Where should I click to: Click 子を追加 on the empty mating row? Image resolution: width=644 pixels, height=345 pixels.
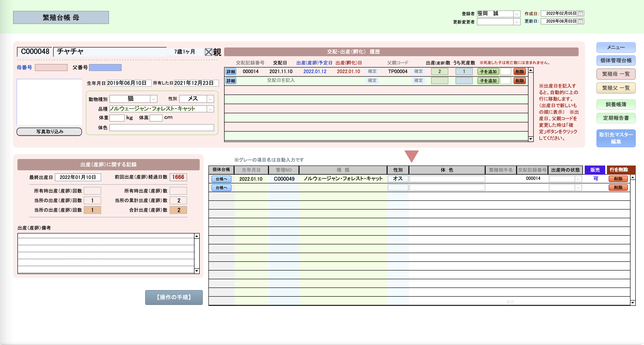(x=488, y=81)
